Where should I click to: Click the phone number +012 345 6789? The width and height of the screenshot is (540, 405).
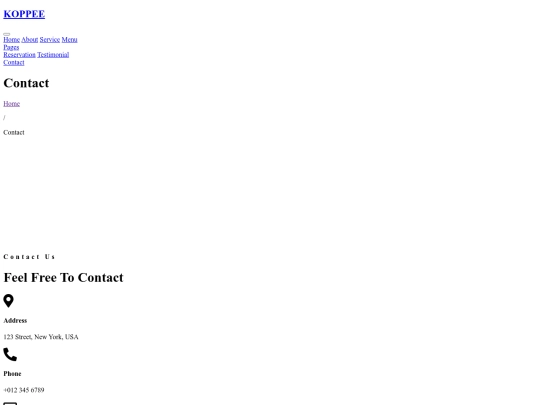(x=24, y=390)
